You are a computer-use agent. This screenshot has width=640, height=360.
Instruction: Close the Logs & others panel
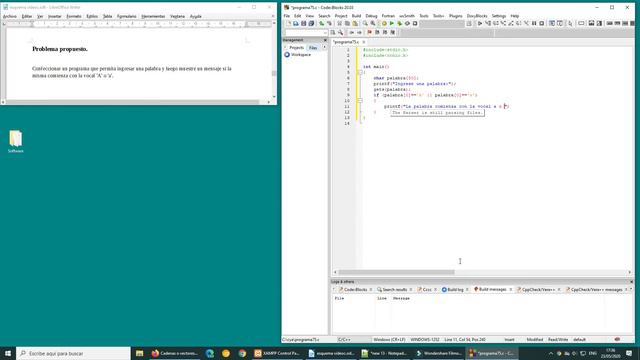click(631, 282)
